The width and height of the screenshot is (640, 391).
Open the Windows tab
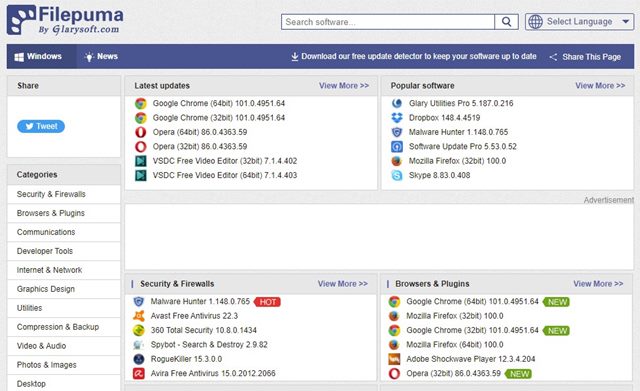[x=38, y=57]
